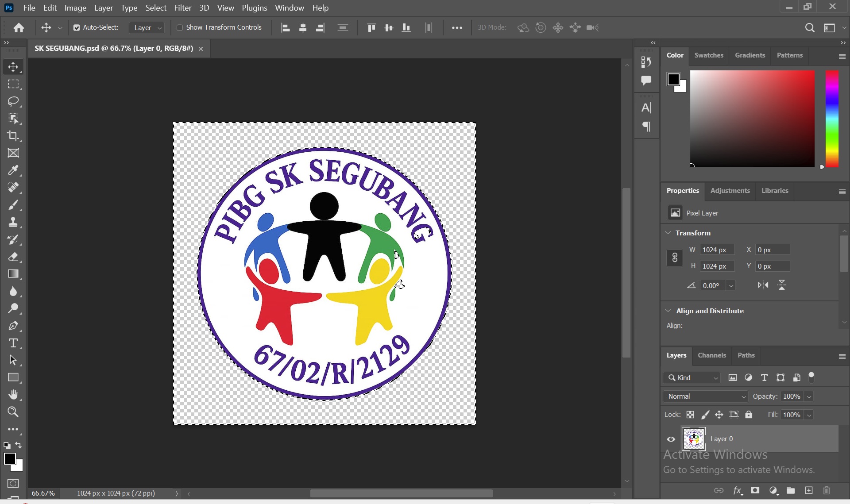Select the Eyedropper tool
The width and height of the screenshot is (850, 504).
point(13,170)
